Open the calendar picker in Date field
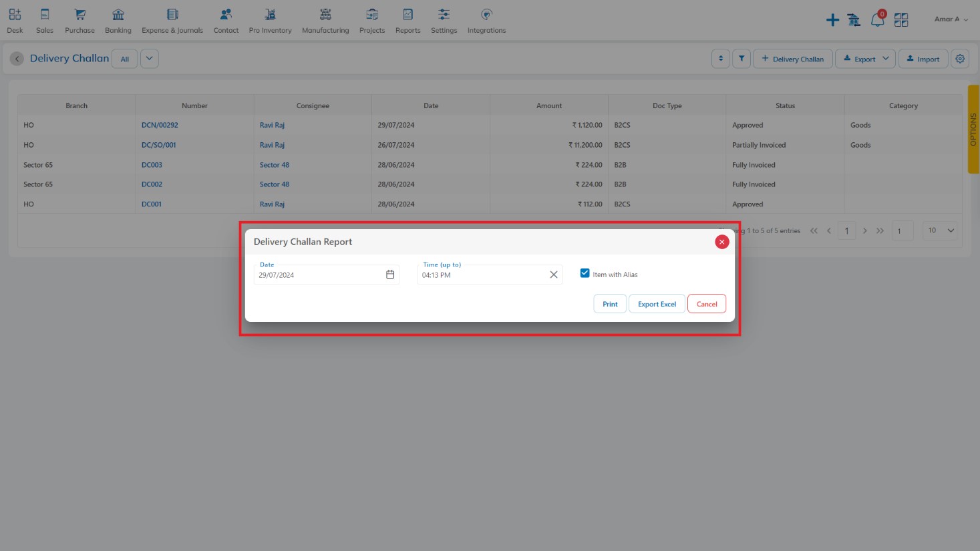 [x=390, y=274]
